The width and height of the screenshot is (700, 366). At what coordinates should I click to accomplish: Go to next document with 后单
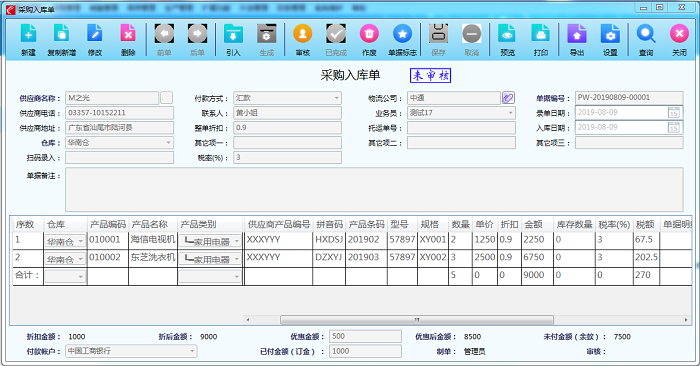click(x=197, y=34)
